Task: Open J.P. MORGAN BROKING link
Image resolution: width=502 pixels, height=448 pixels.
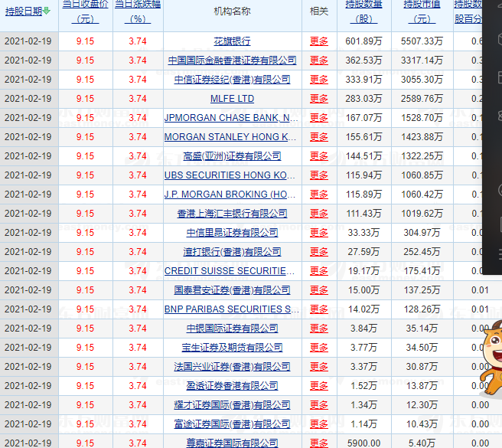Action: coord(230,195)
